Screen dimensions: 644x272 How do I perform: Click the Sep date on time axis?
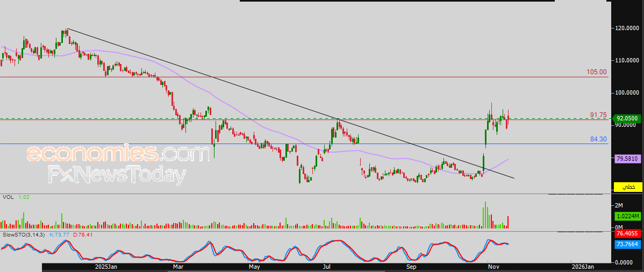(x=411, y=267)
